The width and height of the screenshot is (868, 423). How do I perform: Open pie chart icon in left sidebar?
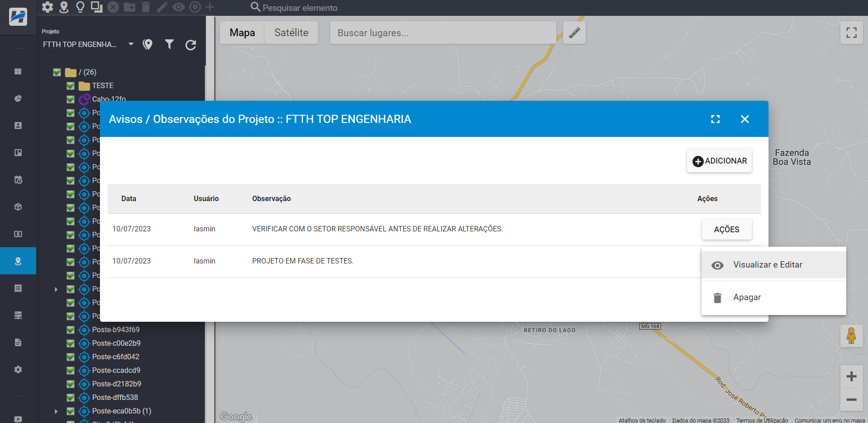point(18,99)
